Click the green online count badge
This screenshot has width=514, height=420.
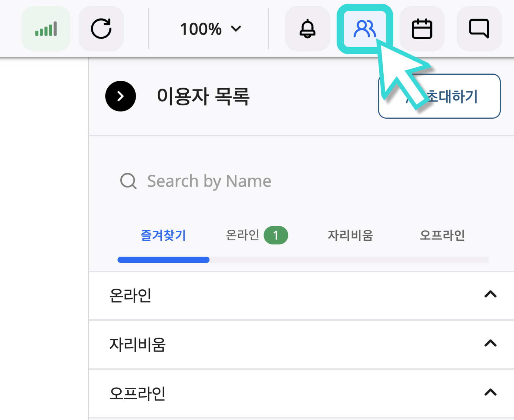tap(276, 235)
